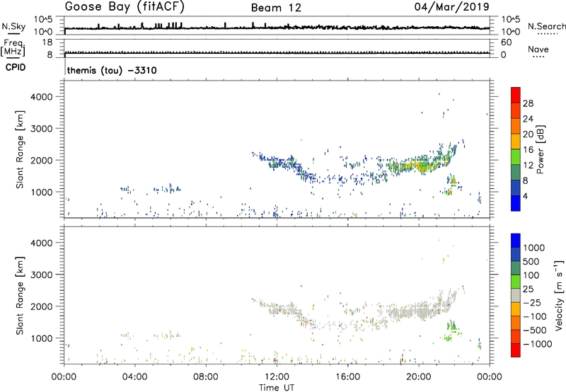566x392 pixels.
Task: Click the '2000' tick of the velocity panel
Action: (x=42, y=306)
